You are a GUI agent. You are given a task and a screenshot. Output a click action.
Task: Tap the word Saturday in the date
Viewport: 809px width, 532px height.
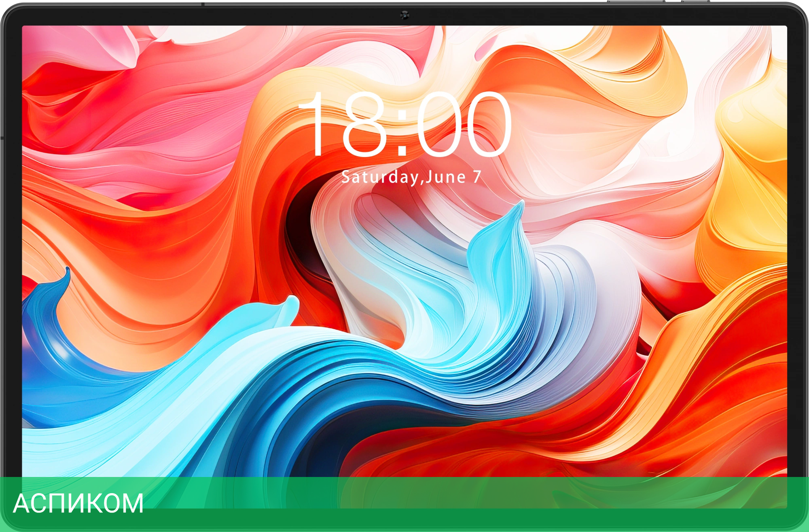(x=379, y=177)
